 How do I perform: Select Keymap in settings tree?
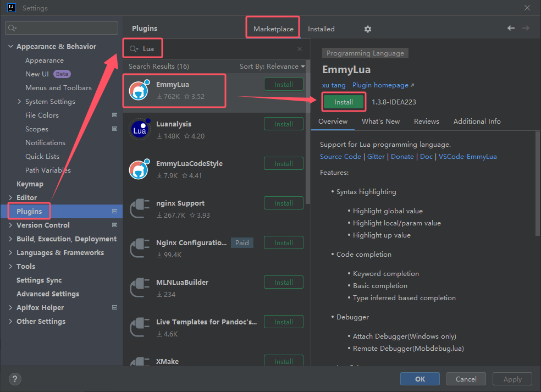30,184
